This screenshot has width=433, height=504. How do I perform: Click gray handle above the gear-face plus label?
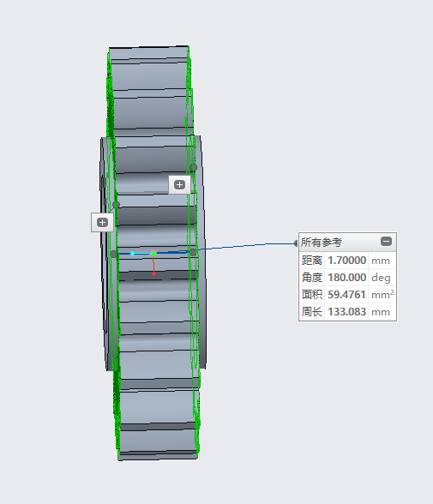point(193,167)
